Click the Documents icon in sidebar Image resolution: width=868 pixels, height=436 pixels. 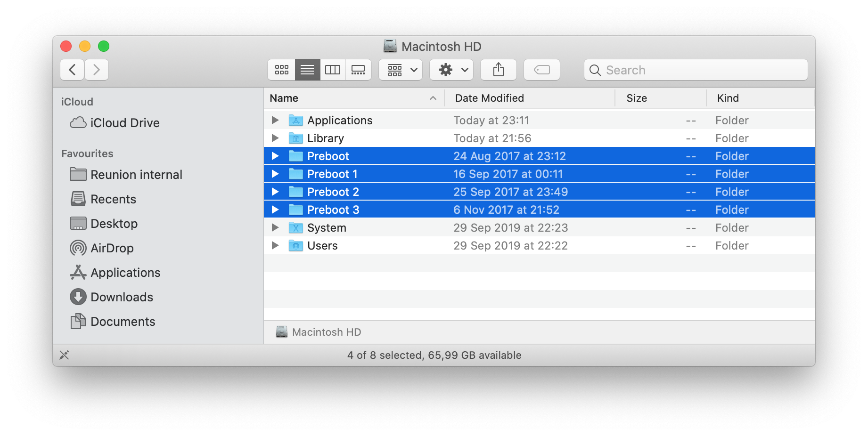78,321
